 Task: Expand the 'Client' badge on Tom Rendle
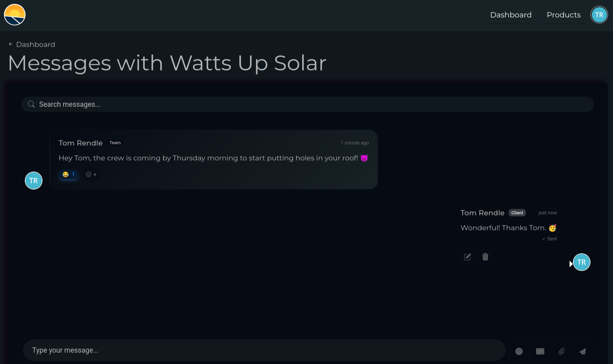pyautogui.click(x=517, y=213)
